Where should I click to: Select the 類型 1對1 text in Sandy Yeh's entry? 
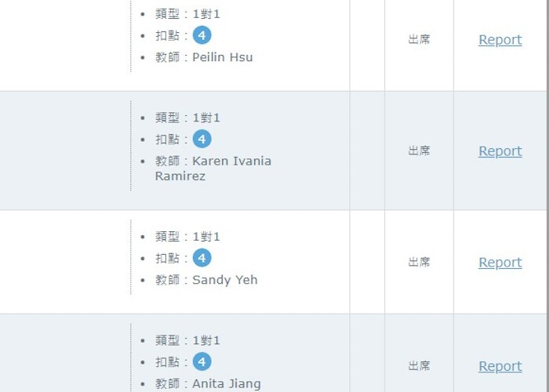coord(188,237)
